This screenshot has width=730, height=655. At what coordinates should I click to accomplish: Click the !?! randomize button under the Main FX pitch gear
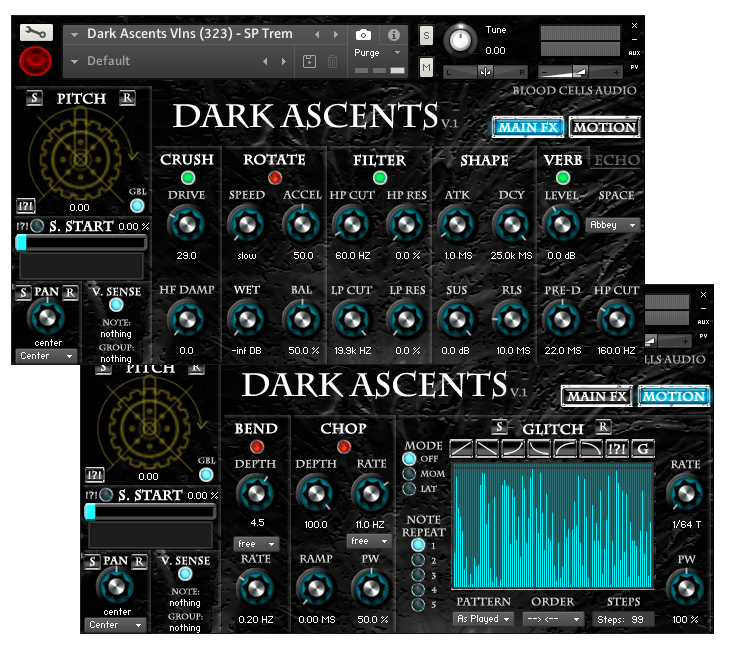point(26,205)
